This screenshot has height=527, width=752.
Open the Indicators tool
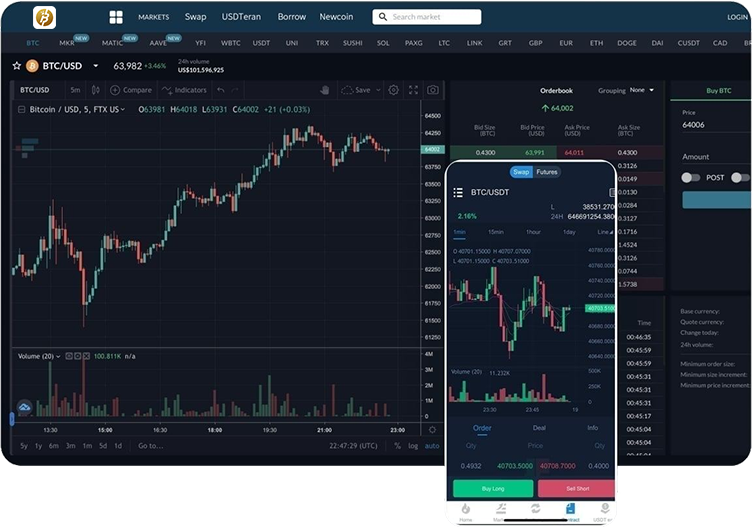(x=184, y=90)
